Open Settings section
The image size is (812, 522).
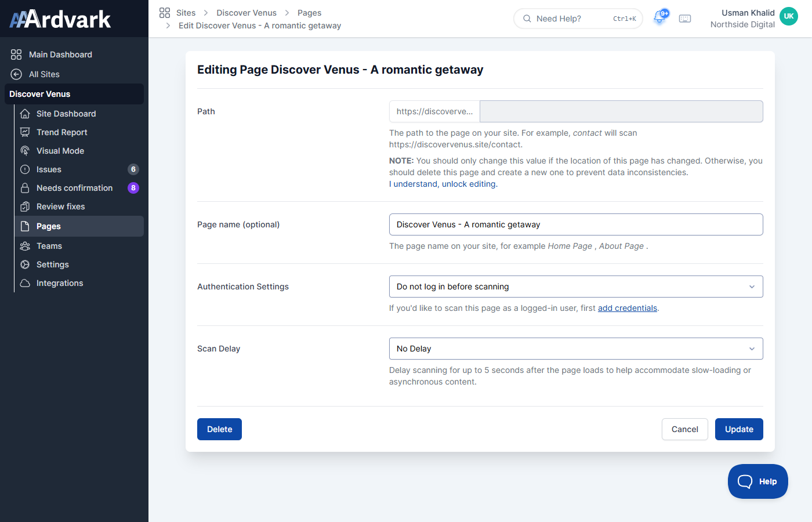coord(79,264)
